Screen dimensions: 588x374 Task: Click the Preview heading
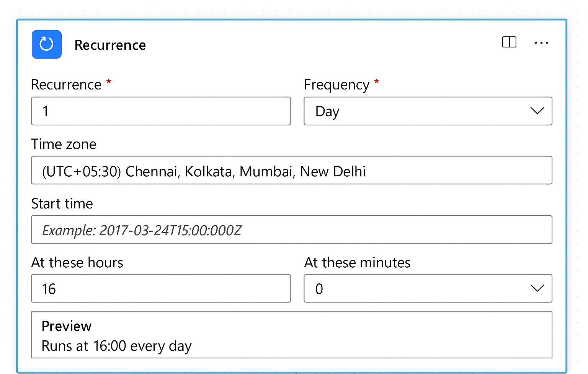(67, 326)
